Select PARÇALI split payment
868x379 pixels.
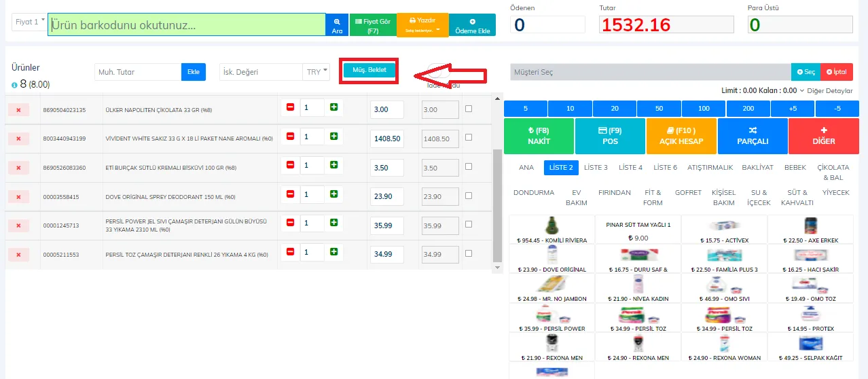(753, 136)
